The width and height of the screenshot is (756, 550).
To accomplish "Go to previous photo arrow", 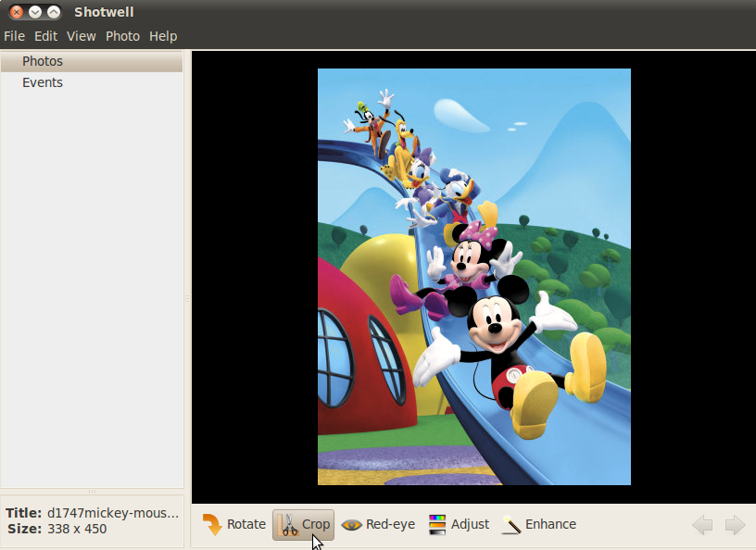I will coord(702,524).
